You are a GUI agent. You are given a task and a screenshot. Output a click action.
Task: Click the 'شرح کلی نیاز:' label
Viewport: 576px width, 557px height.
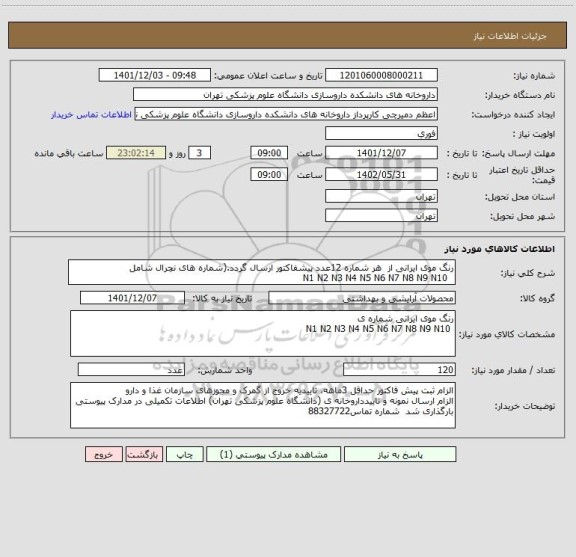coord(528,273)
